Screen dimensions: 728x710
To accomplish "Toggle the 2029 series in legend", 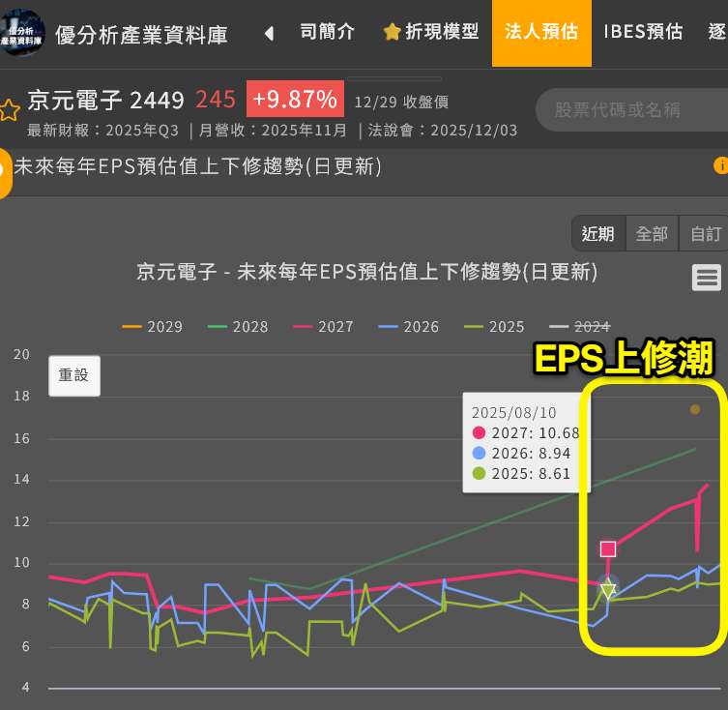I will pyautogui.click(x=153, y=327).
